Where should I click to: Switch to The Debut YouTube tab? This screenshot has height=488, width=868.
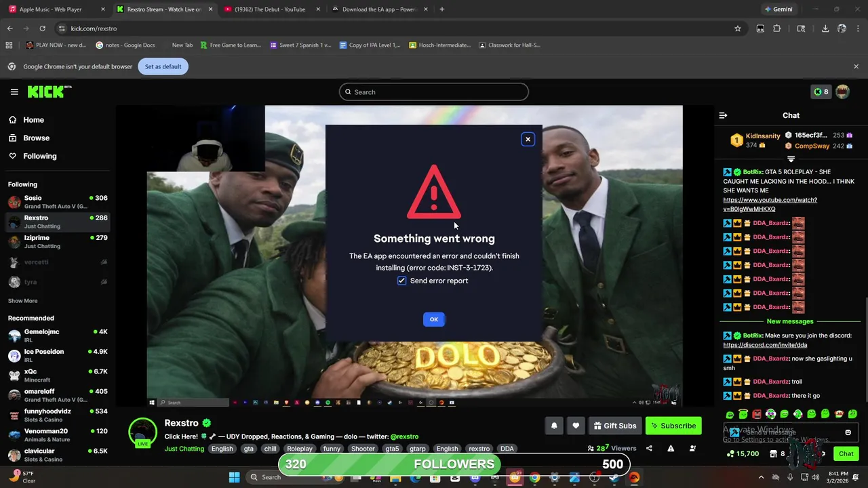270,9
